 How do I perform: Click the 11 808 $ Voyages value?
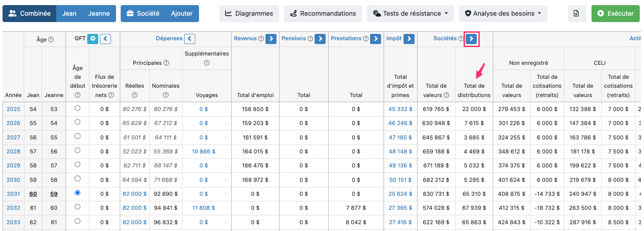pyautogui.click(x=204, y=208)
